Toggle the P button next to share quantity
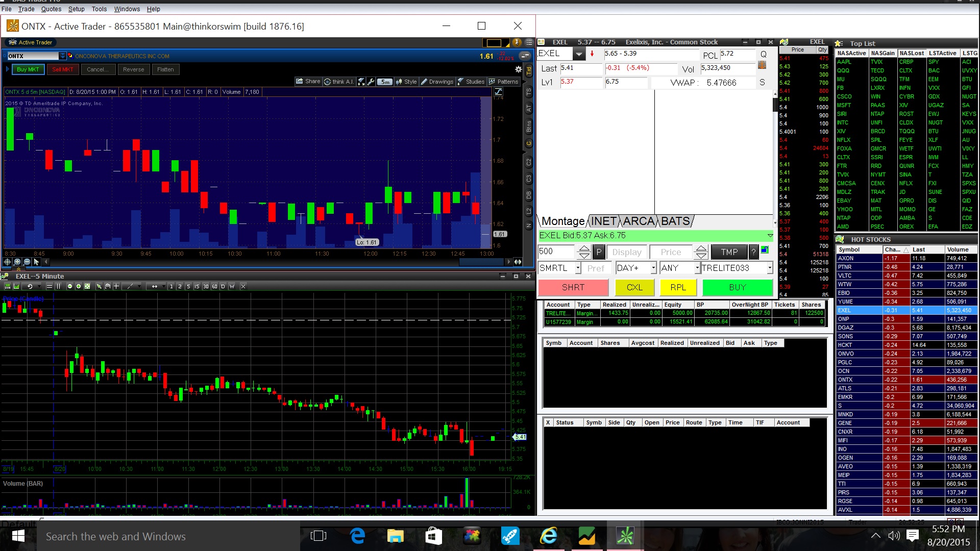 click(599, 252)
